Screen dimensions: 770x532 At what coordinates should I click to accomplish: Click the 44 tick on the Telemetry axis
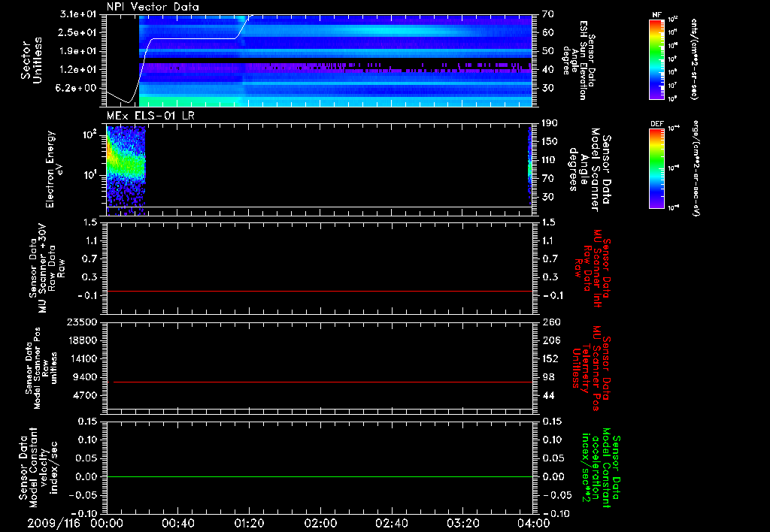point(548,395)
